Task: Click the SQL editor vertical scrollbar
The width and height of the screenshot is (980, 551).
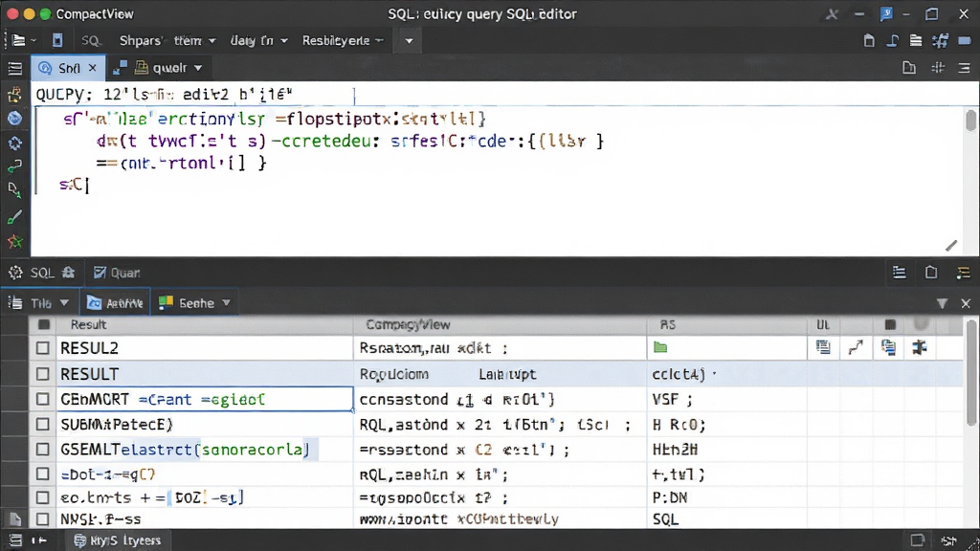Action: (970, 120)
